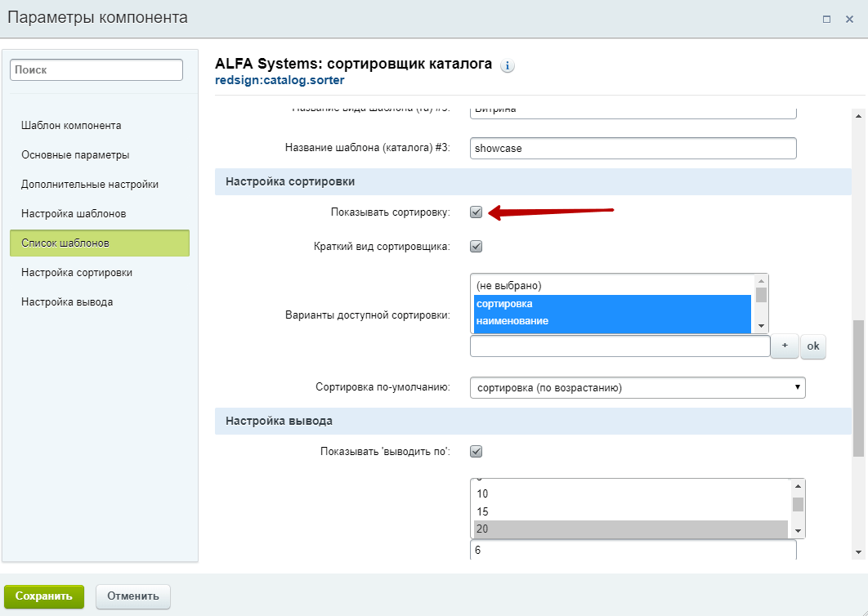Click up arrow of output count list scrollbar
The image size is (868, 616).
[x=798, y=486]
